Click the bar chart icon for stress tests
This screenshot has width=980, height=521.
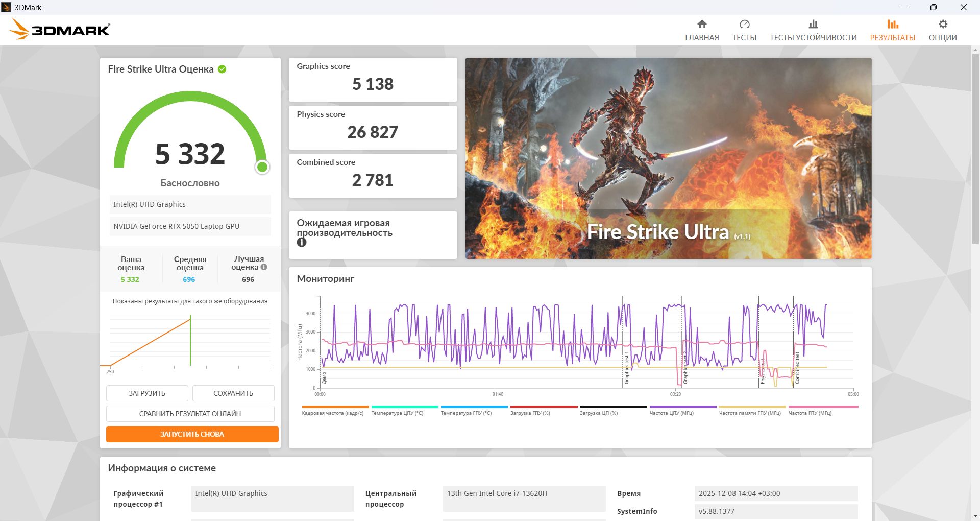[x=813, y=24]
